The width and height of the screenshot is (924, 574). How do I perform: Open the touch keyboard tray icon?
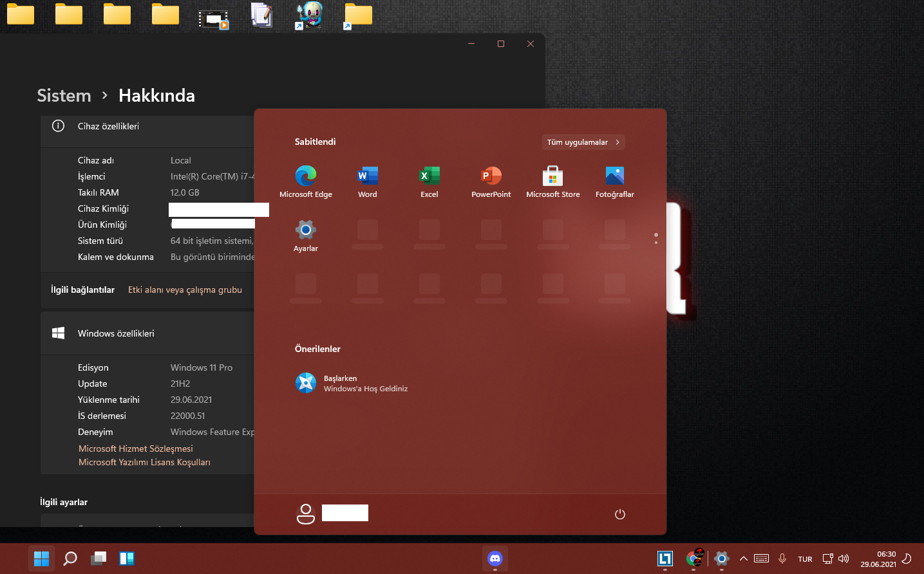[761, 559]
